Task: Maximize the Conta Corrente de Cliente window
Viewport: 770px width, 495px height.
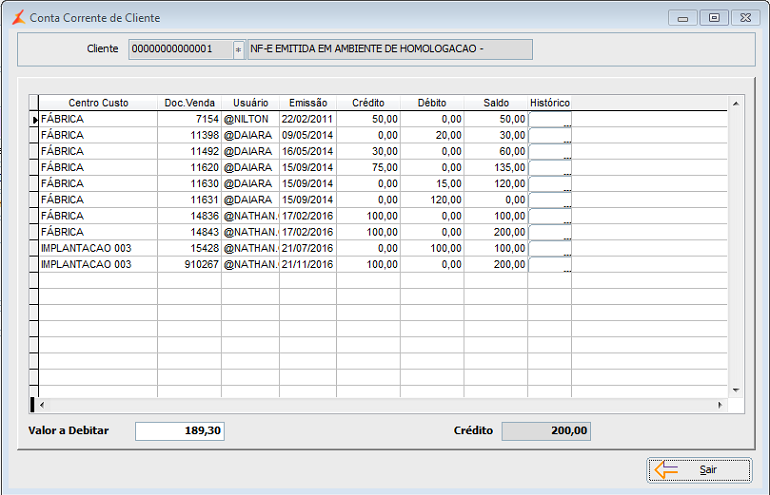Action: coord(714,18)
